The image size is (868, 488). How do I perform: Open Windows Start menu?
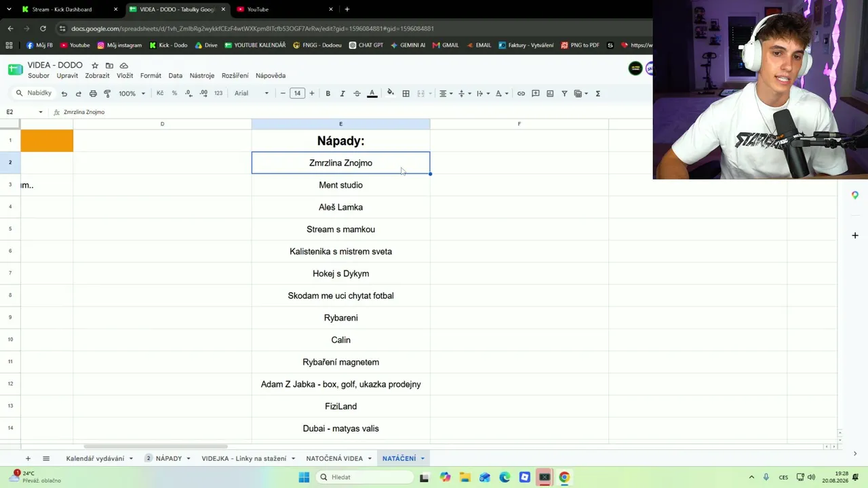pos(304,477)
